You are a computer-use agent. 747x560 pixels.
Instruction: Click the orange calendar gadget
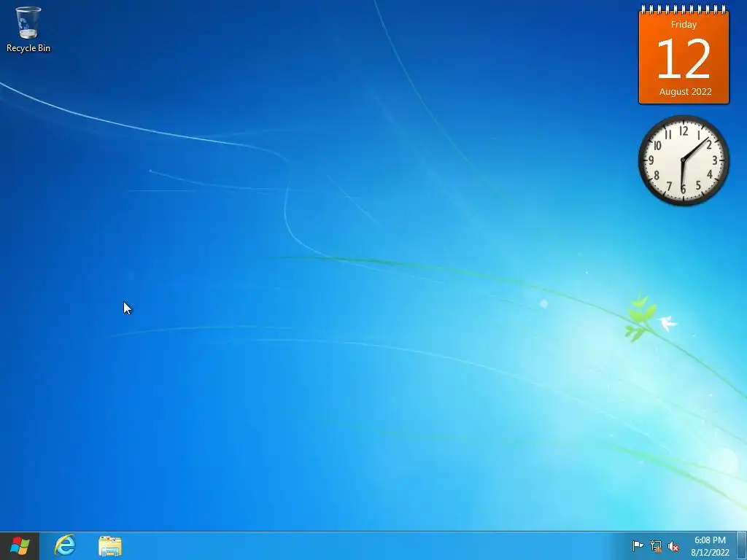684,55
